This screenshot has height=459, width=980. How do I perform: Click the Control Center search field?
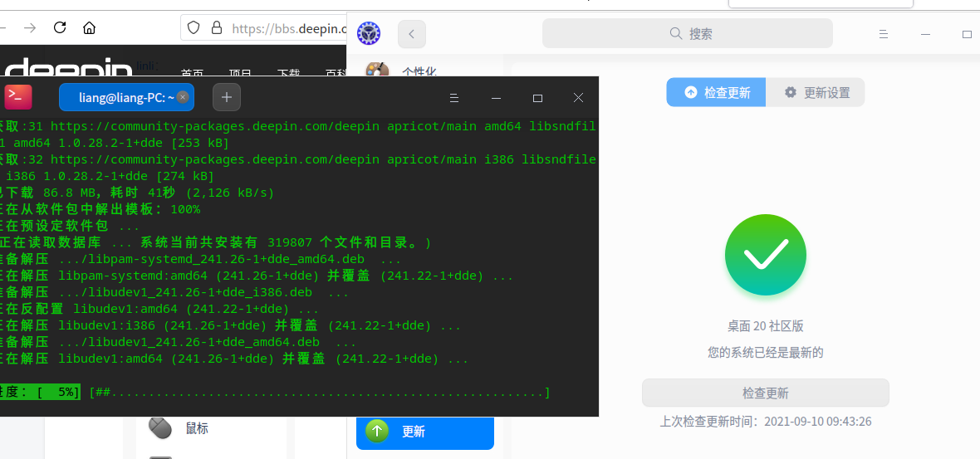click(688, 33)
